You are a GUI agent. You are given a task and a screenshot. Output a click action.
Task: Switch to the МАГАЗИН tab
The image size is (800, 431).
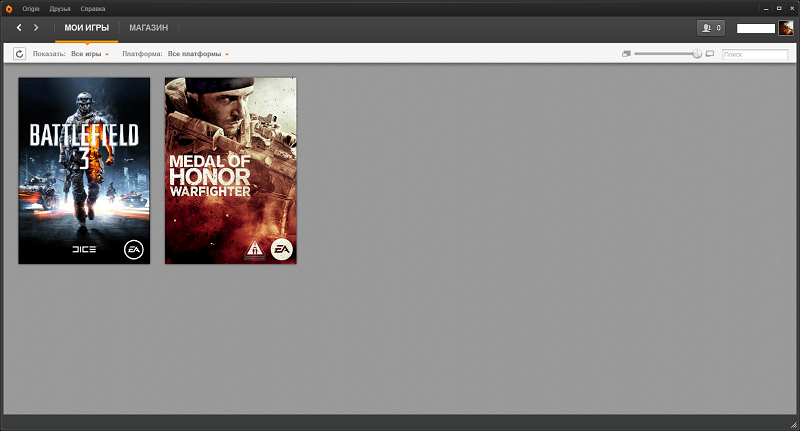click(x=148, y=28)
